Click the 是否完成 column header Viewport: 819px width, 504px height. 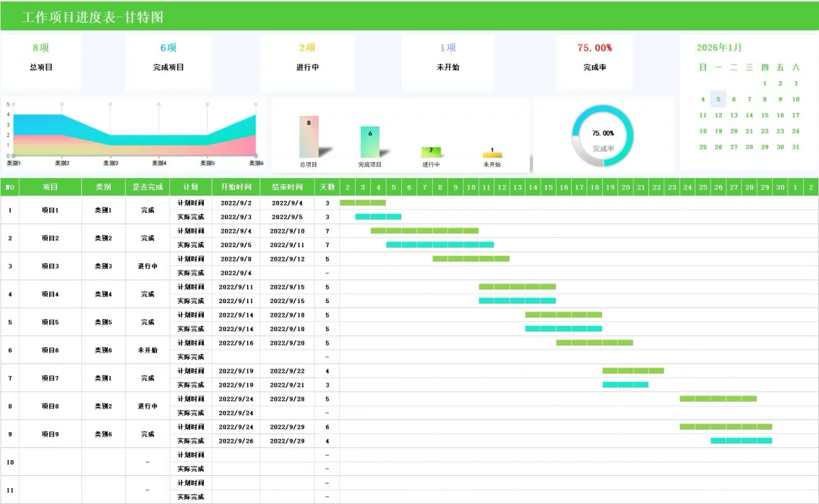(x=147, y=187)
